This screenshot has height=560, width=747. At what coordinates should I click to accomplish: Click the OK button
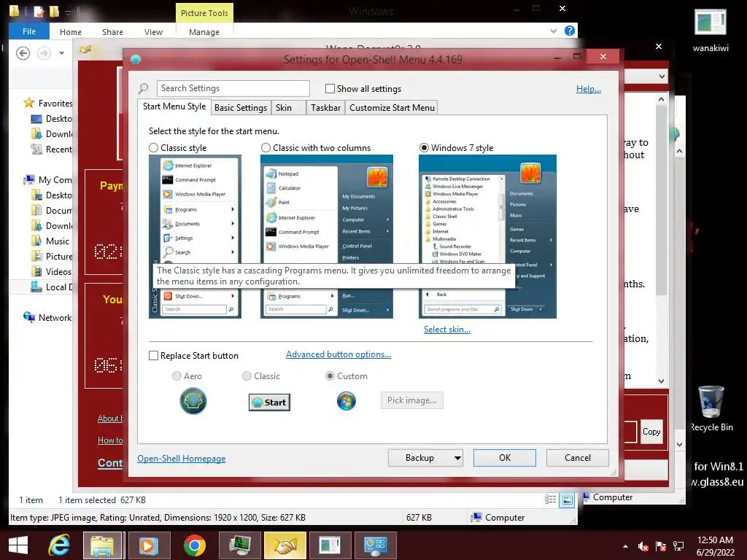click(505, 458)
